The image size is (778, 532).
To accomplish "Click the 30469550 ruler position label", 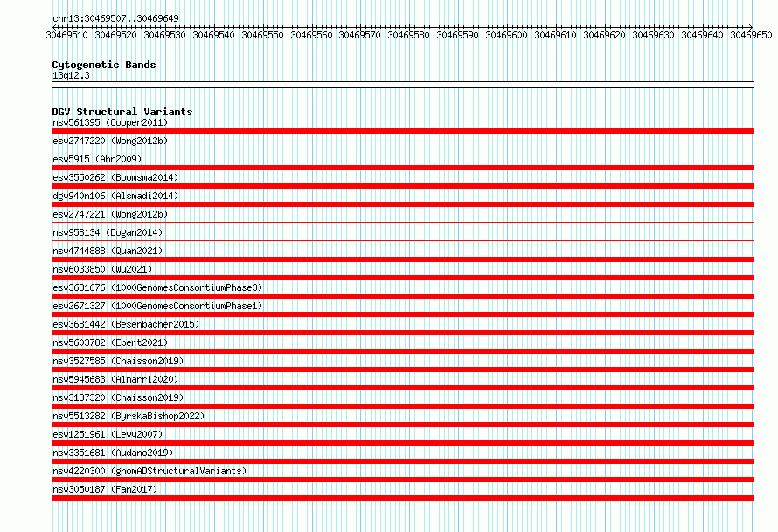I will [262, 35].
